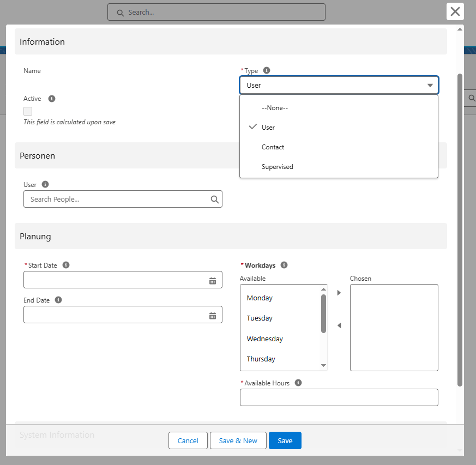Click the Available Hours info icon
Screen dimensions: 476x465
(x=298, y=383)
